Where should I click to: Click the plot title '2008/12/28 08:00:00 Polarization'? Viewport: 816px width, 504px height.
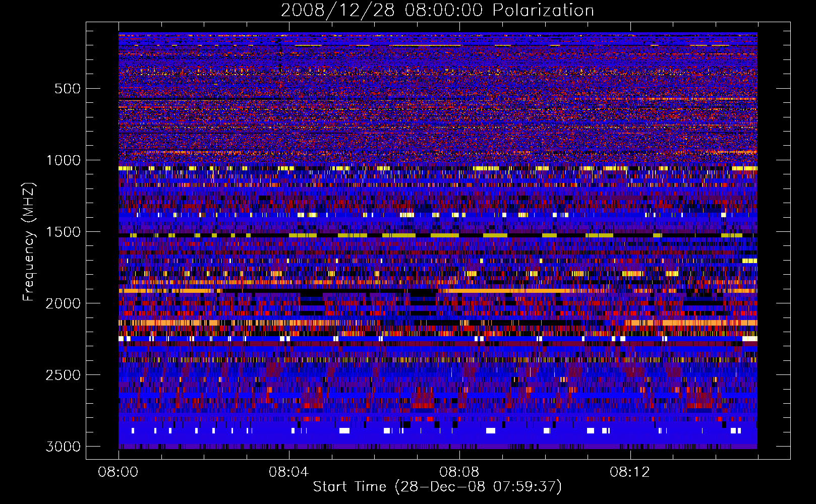point(437,11)
